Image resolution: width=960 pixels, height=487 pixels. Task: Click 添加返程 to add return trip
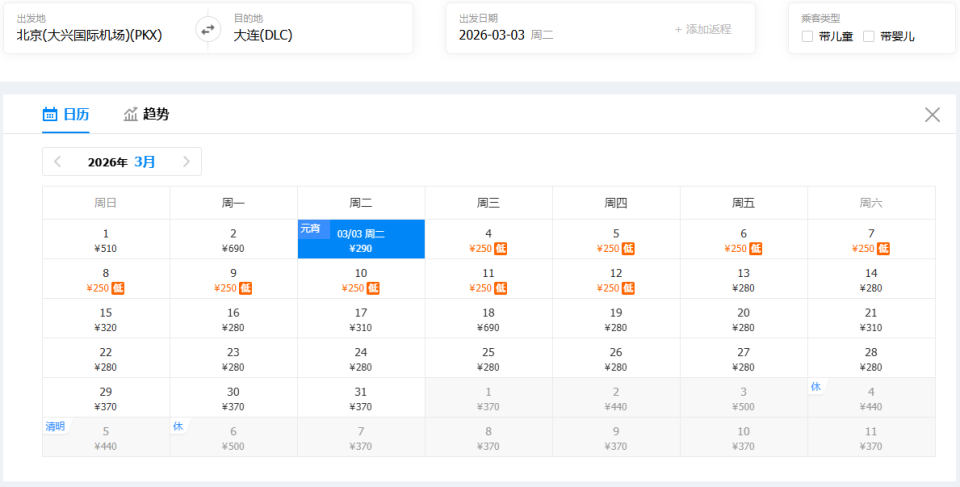(x=703, y=29)
